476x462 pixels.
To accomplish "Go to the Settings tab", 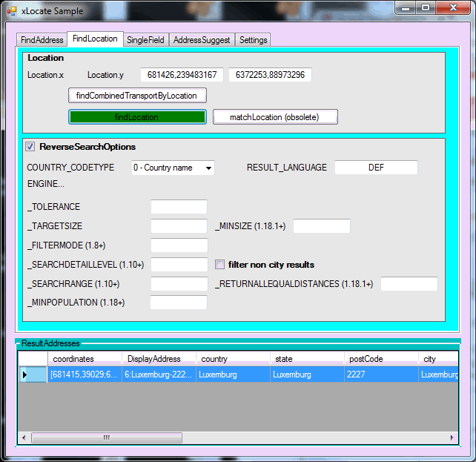I will pos(253,40).
